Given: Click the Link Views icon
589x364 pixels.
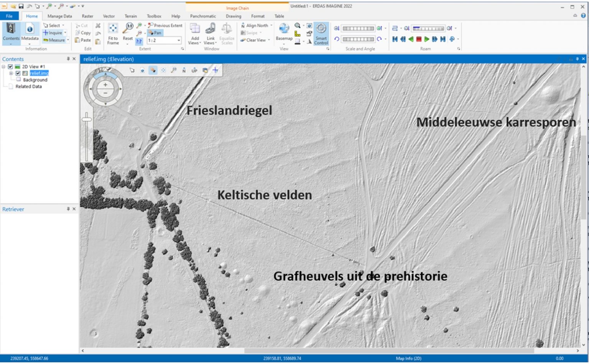Looking at the screenshot, I should pyautogui.click(x=211, y=29).
